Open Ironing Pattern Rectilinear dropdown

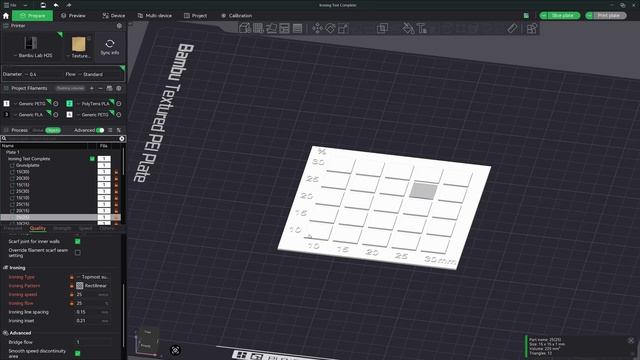93,286
